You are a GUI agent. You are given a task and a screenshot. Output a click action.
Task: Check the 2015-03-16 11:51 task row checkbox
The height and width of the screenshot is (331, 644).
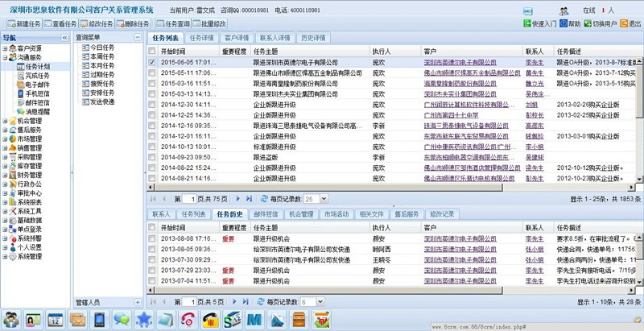pos(152,84)
